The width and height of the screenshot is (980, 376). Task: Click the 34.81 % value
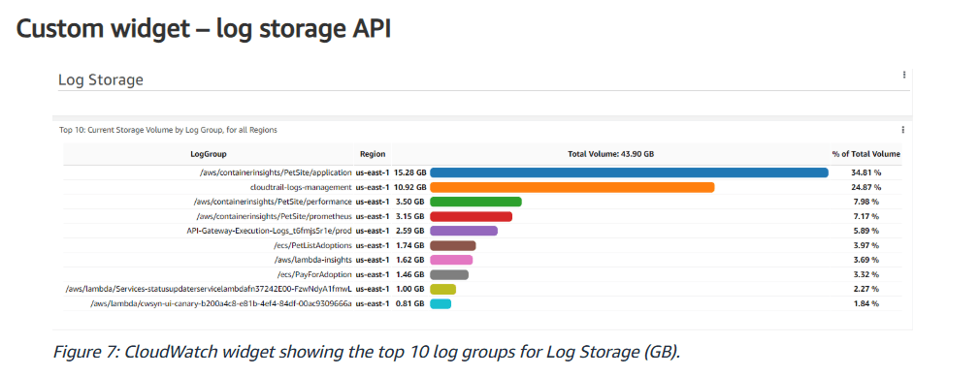[866, 172]
